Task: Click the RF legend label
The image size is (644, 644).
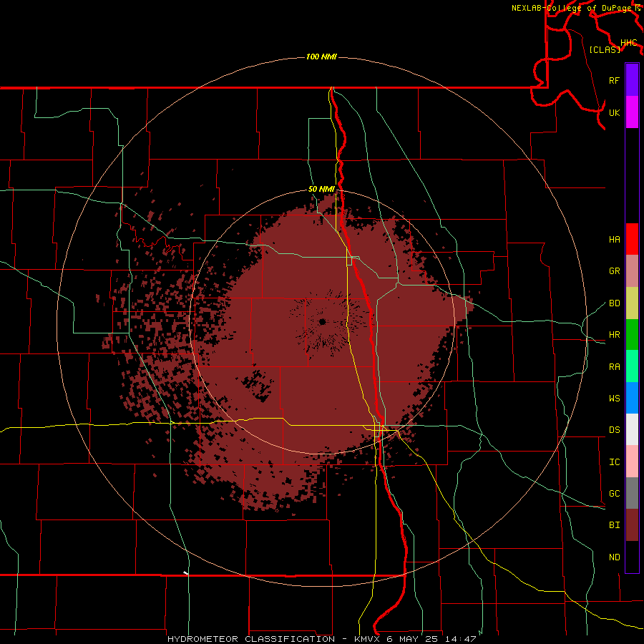Action: [615, 80]
